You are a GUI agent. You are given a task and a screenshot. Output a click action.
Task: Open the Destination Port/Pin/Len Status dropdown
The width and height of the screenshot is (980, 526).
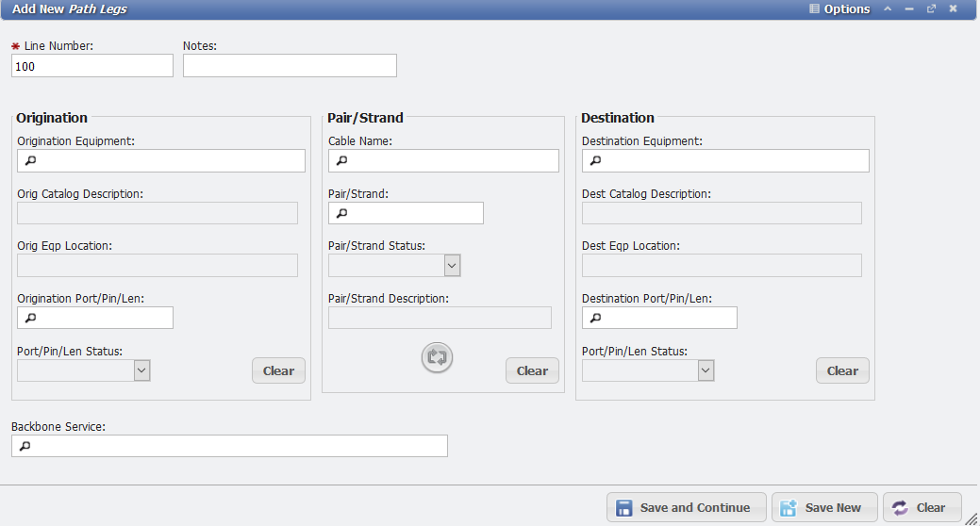(706, 370)
